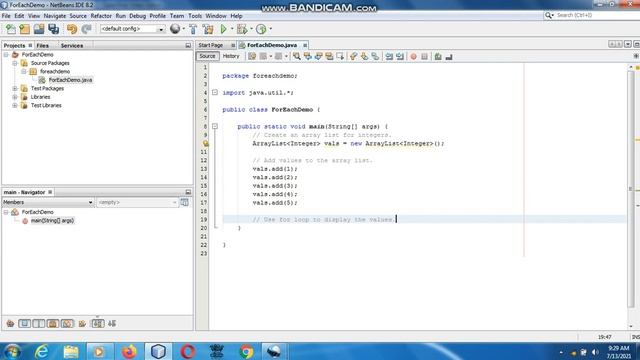Open the Debug menu
Screen dimensions: 640x360
pyautogui.click(x=138, y=16)
